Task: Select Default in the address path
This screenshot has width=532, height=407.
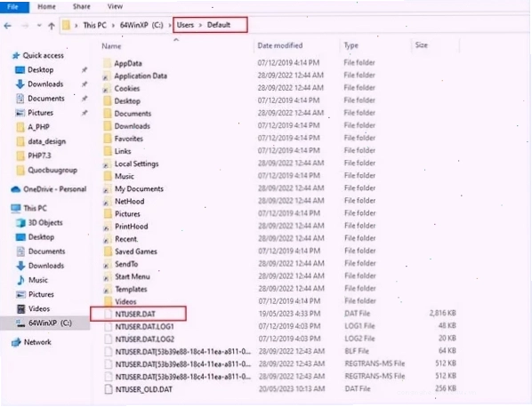Action: [219, 25]
